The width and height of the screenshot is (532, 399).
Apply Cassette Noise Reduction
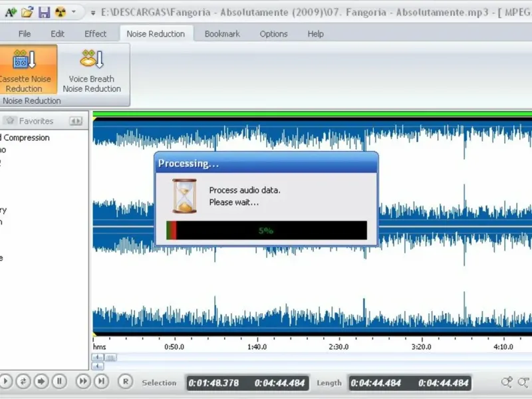27,70
